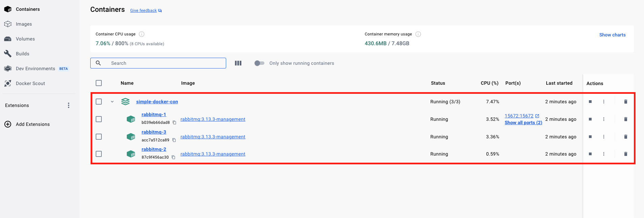Viewport: 644px width, 218px height.
Task: Open Dev Environments beta section
Action: pyautogui.click(x=36, y=69)
